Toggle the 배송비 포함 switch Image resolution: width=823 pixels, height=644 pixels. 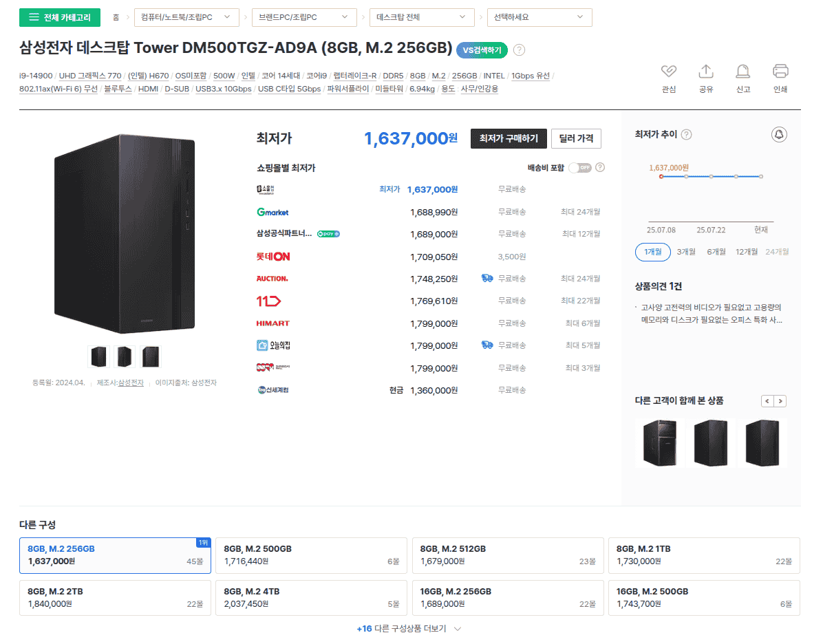click(579, 168)
